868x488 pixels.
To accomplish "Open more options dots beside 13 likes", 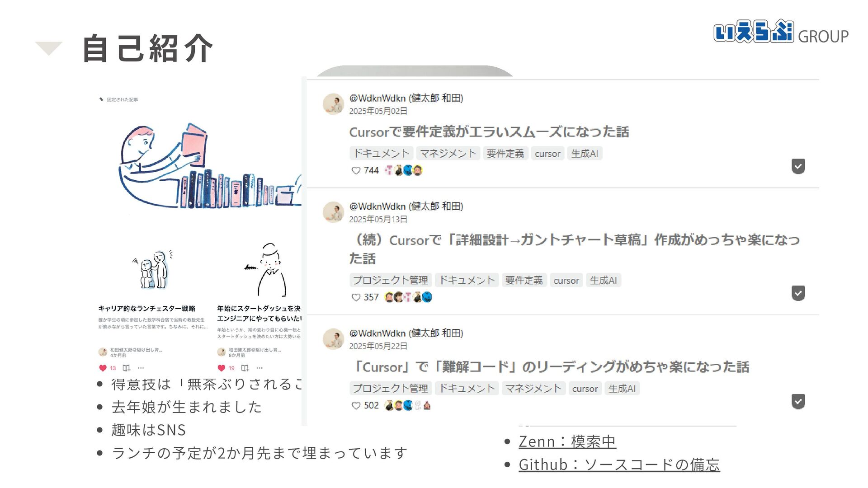I will [141, 368].
